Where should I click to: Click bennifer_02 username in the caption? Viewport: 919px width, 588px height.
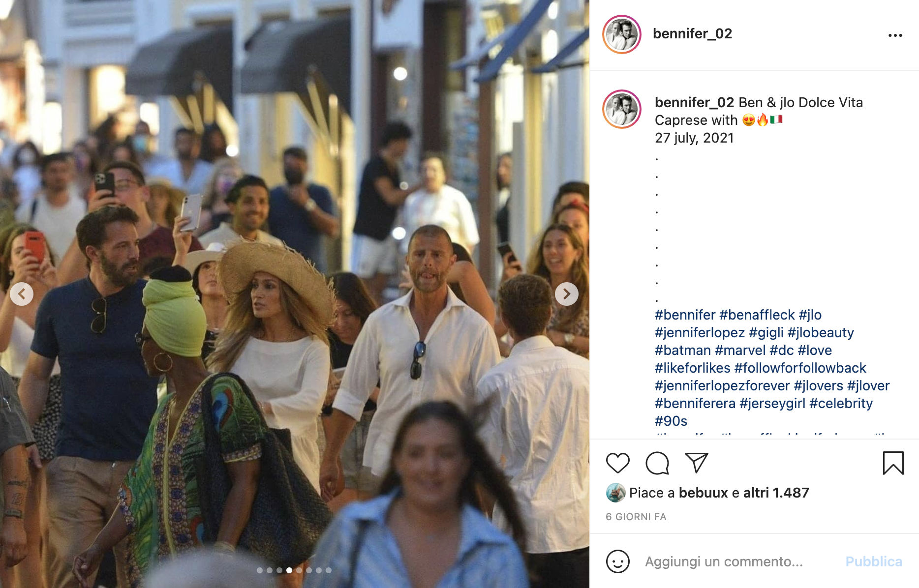(694, 102)
